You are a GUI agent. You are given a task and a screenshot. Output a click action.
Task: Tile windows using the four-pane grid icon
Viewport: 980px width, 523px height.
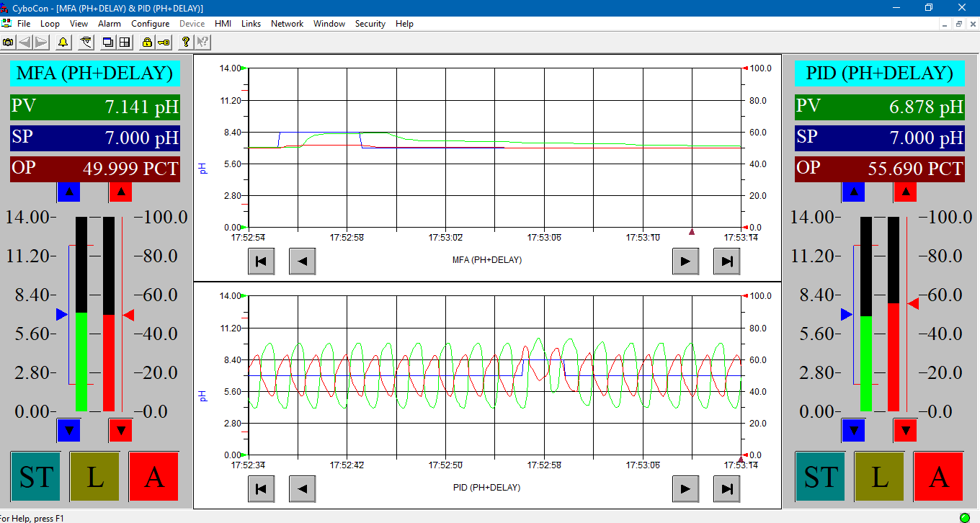point(125,43)
